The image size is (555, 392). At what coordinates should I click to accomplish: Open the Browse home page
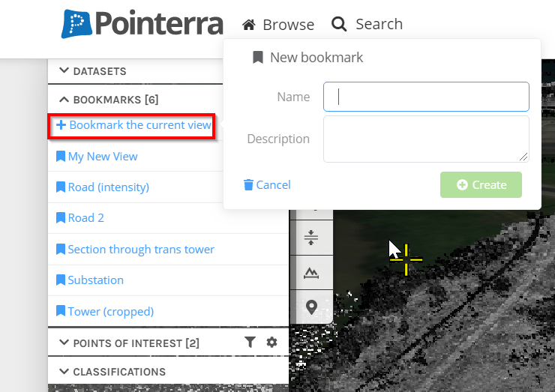(x=278, y=25)
